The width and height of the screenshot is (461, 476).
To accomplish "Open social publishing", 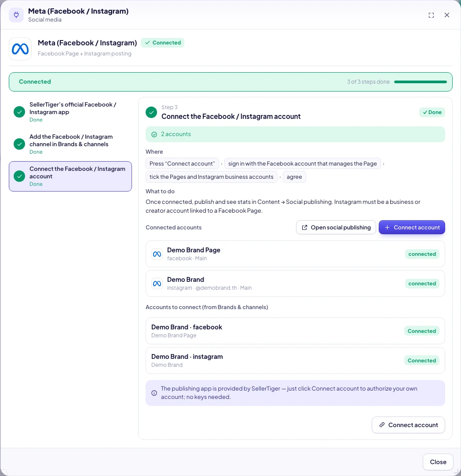I will coord(336,227).
